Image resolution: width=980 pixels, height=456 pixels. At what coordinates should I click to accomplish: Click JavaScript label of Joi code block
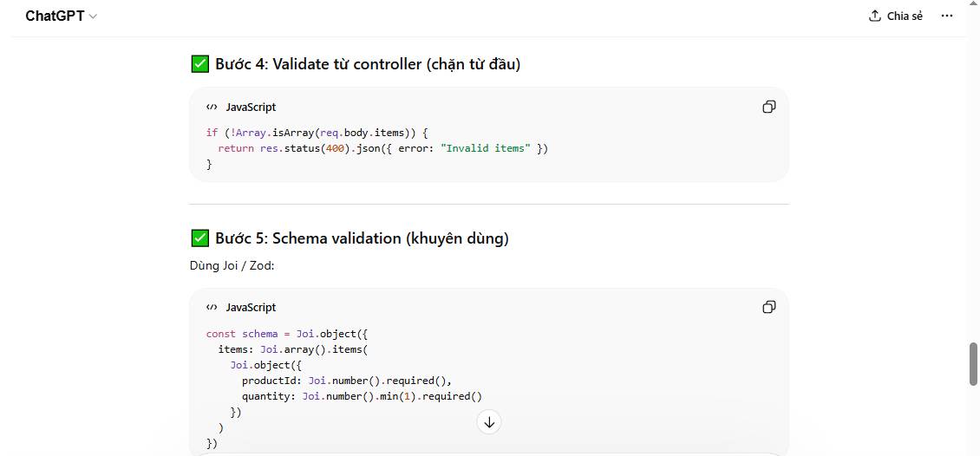[251, 307]
